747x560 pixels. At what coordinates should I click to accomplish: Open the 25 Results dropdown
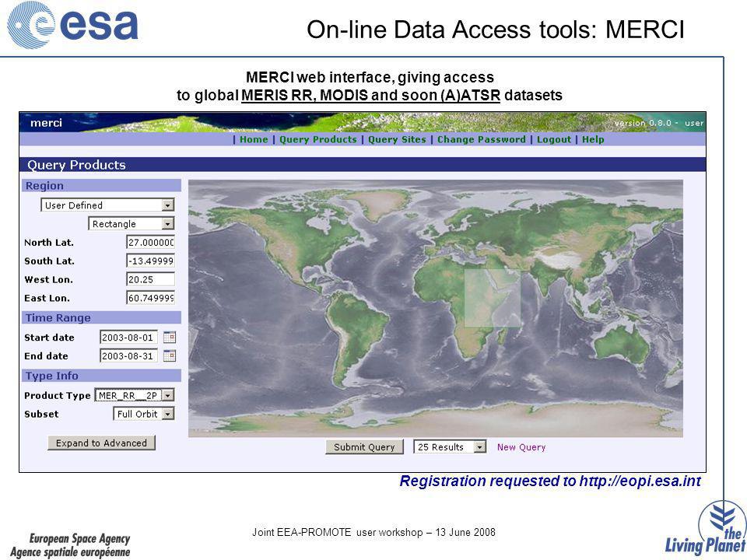click(450, 446)
